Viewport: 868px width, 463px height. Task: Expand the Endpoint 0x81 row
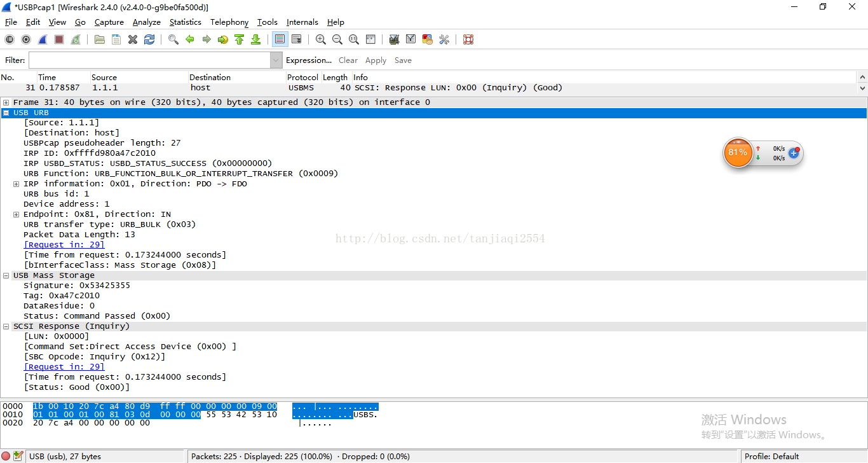[17, 214]
